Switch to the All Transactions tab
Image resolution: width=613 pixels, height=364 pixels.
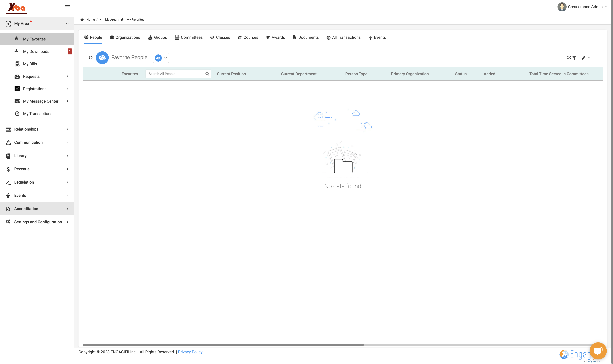tap(343, 37)
